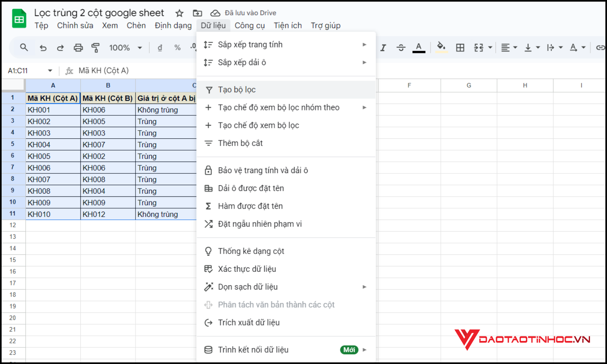Open the text color picker
Screen dimensions: 607x364
[419, 47]
